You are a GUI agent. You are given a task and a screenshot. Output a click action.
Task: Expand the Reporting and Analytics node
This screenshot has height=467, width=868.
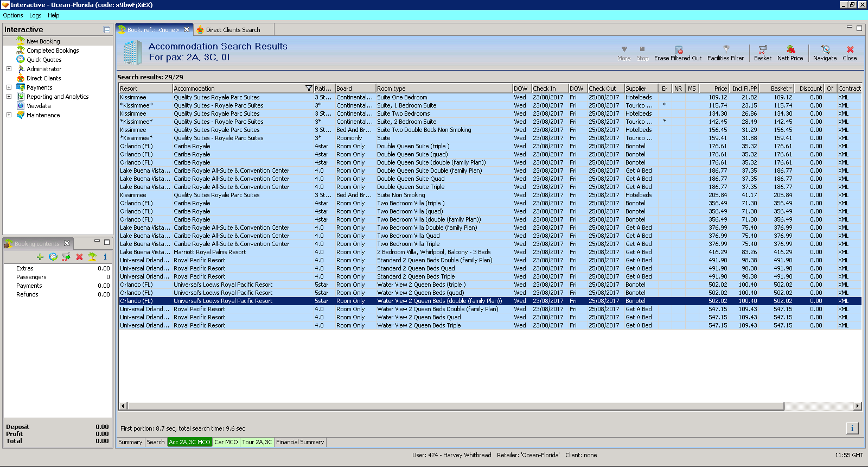(9, 97)
